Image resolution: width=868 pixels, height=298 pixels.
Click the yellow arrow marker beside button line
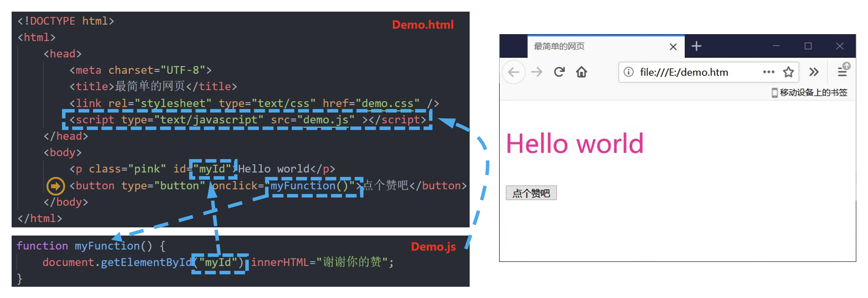pyautogui.click(x=55, y=186)
